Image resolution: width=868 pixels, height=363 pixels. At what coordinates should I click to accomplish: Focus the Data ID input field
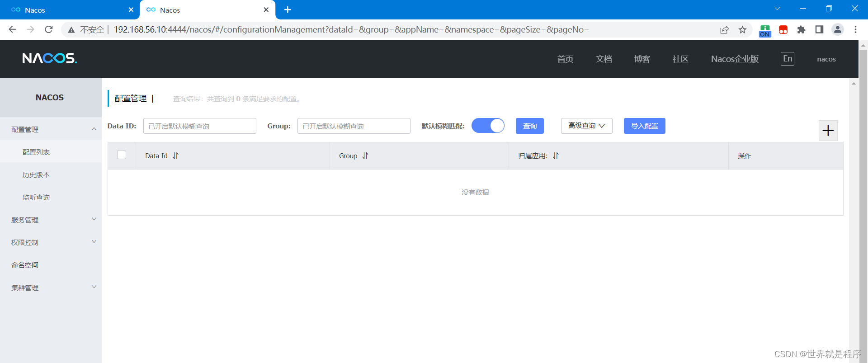(200, 126)
